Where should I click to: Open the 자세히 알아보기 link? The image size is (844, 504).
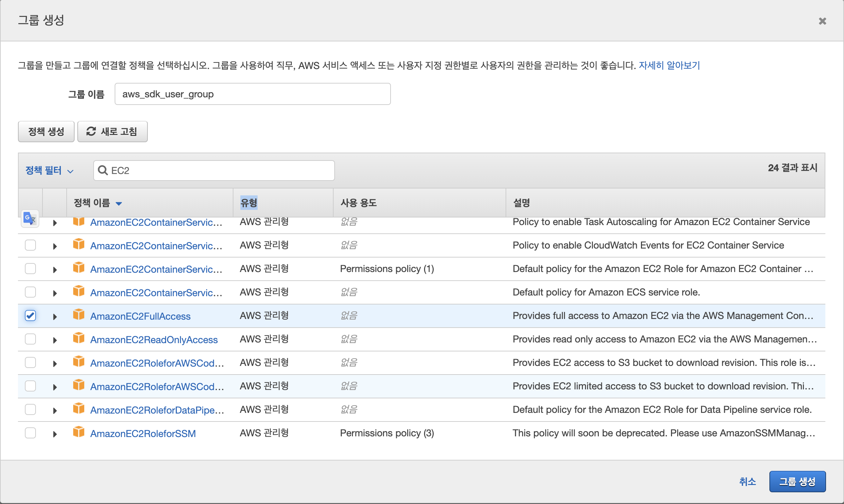click(669, 65)
